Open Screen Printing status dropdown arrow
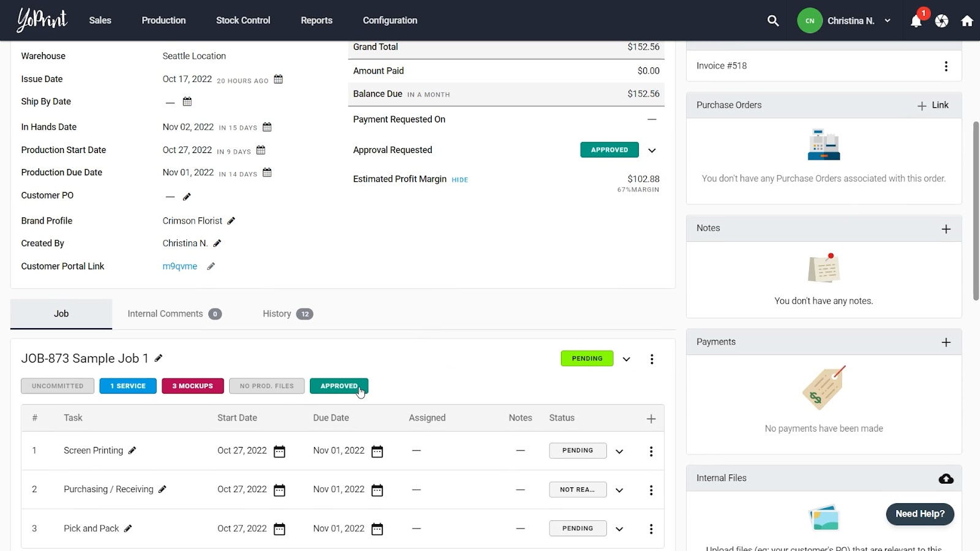 pos(619,452)
